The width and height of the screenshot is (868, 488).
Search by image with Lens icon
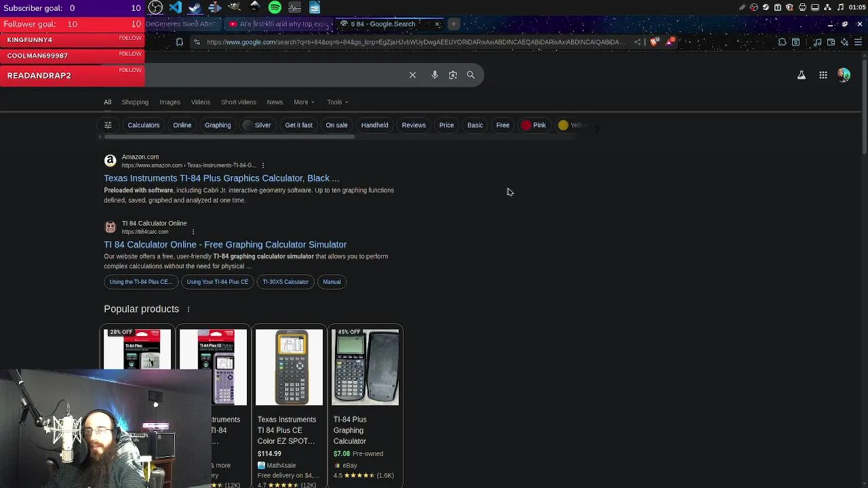pyautogui.click(x=453, y=75)
